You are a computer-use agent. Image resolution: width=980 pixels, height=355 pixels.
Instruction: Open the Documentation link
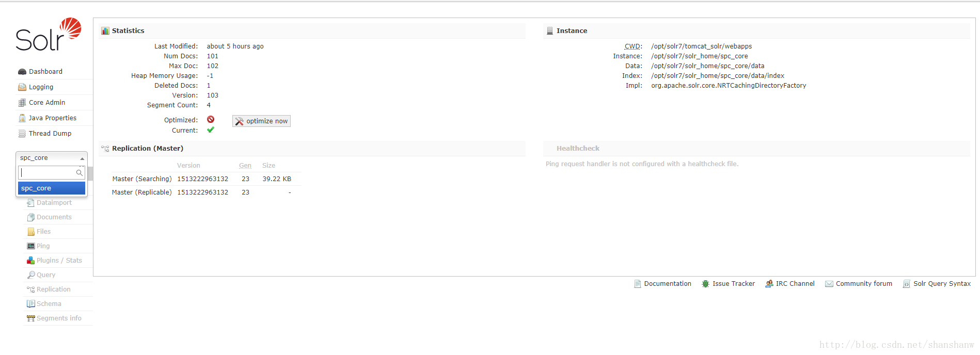click(x=668, y=284)
